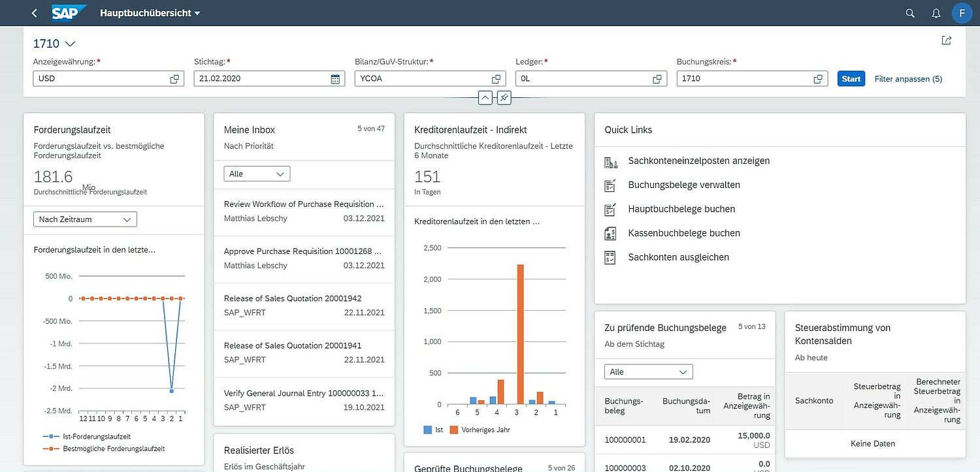
Task: Click the lowest blue data point in Forderungslaufzeit chart
Action: (x=171, y=390)
